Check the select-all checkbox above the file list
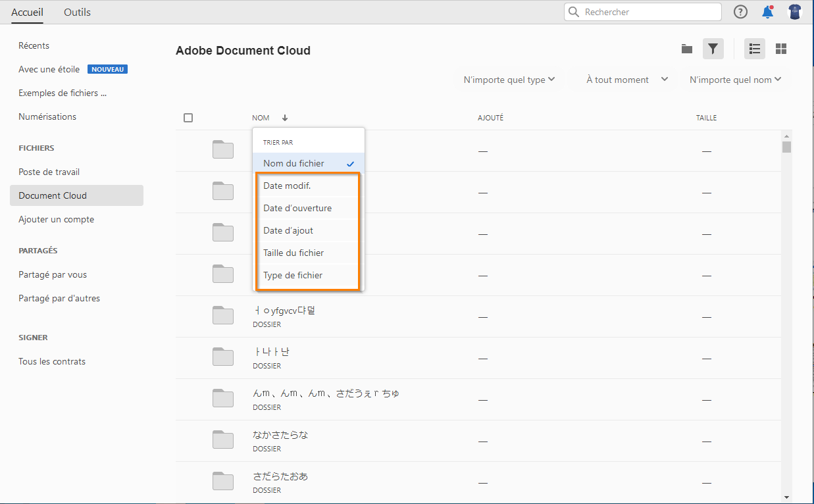The image size is (814, 504). click(188, 117)
